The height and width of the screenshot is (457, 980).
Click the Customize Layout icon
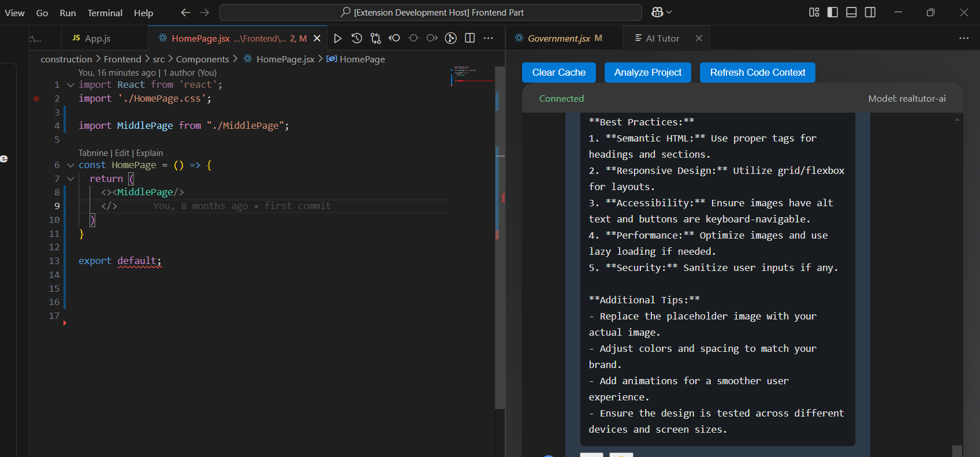point(814,12)
